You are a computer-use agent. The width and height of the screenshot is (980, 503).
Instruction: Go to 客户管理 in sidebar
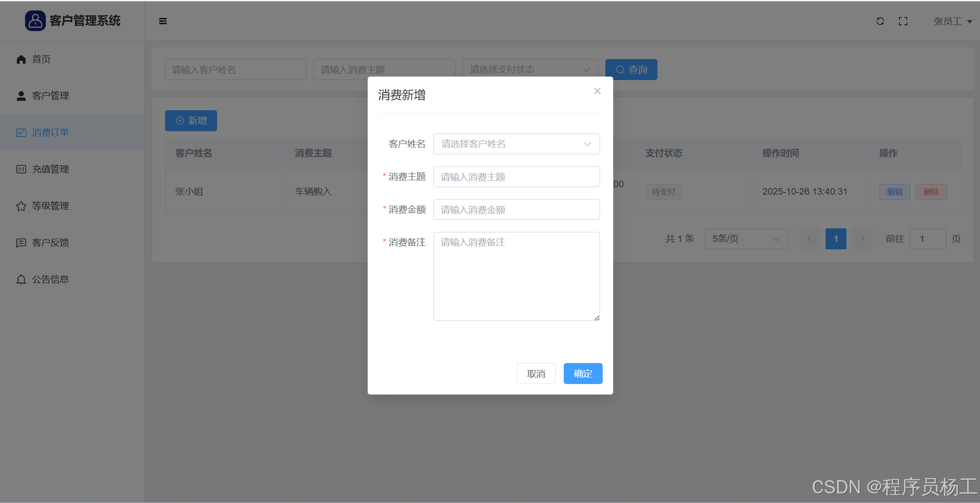tap(50, 96)
